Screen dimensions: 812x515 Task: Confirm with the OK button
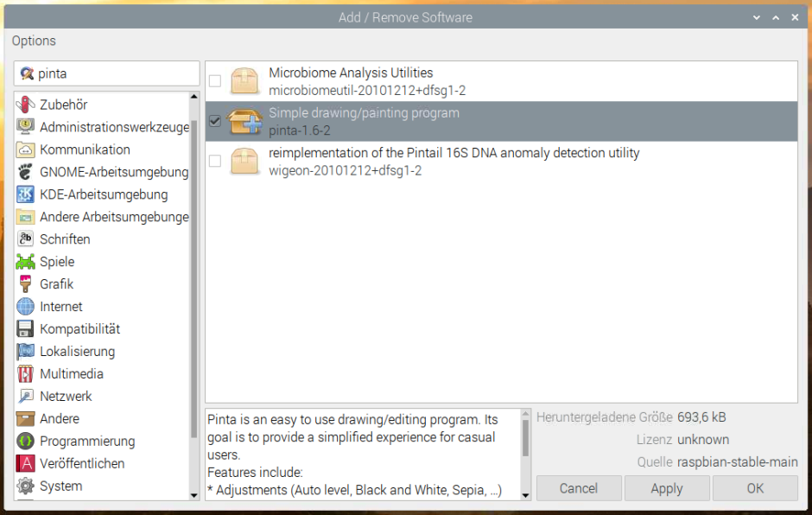click(x=755, y=488)
